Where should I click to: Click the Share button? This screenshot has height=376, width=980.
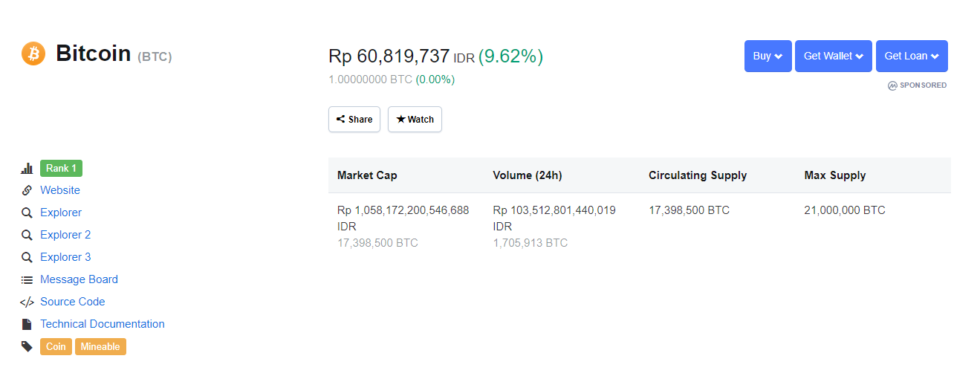[354, 120]
